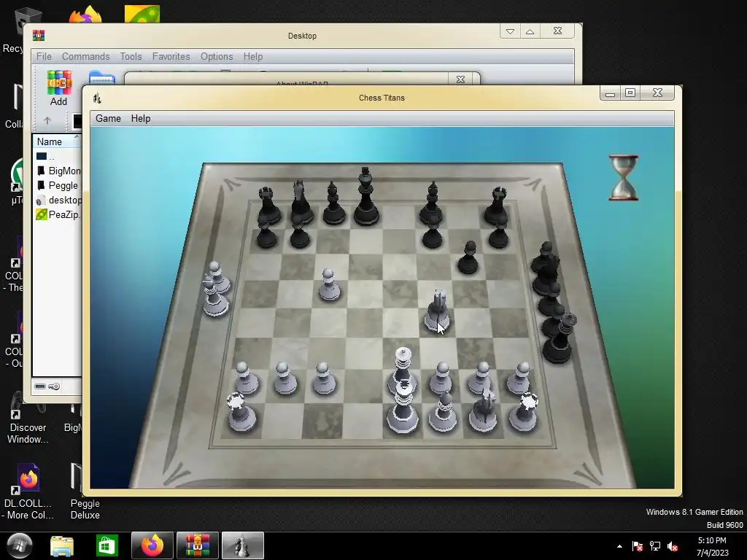Open the DL.COLL More Col desktop shortcut
This screenshot has height=560, width=747.
click(x=28, y=491)
